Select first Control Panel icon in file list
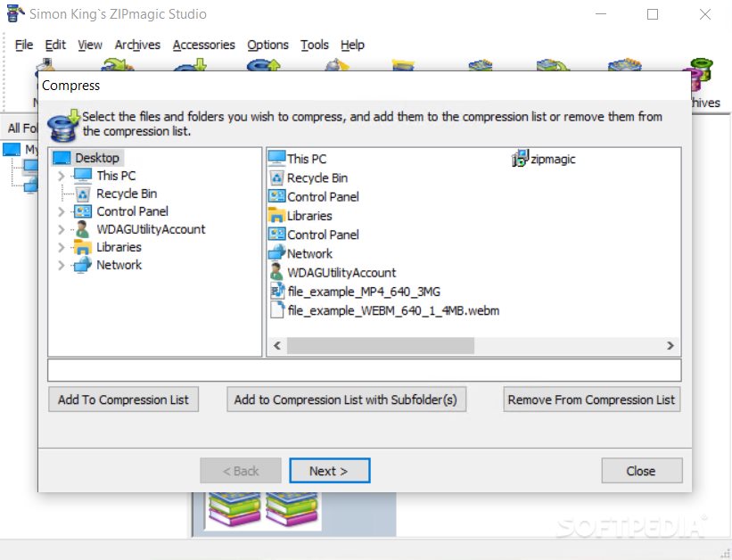This screenshot has height=560, width=732. [x=276, y=196]
